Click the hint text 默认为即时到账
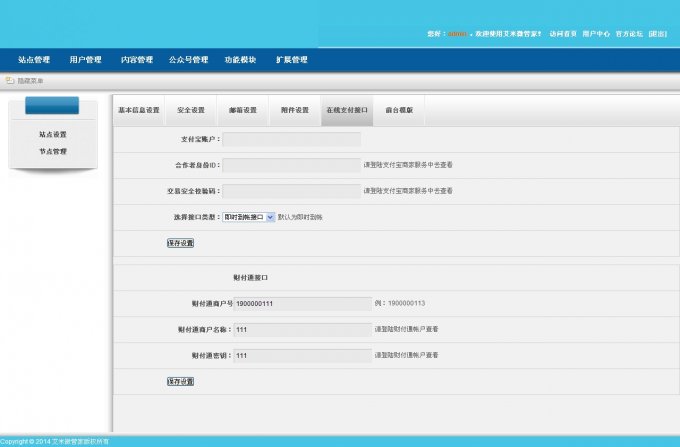 point(300,217)
